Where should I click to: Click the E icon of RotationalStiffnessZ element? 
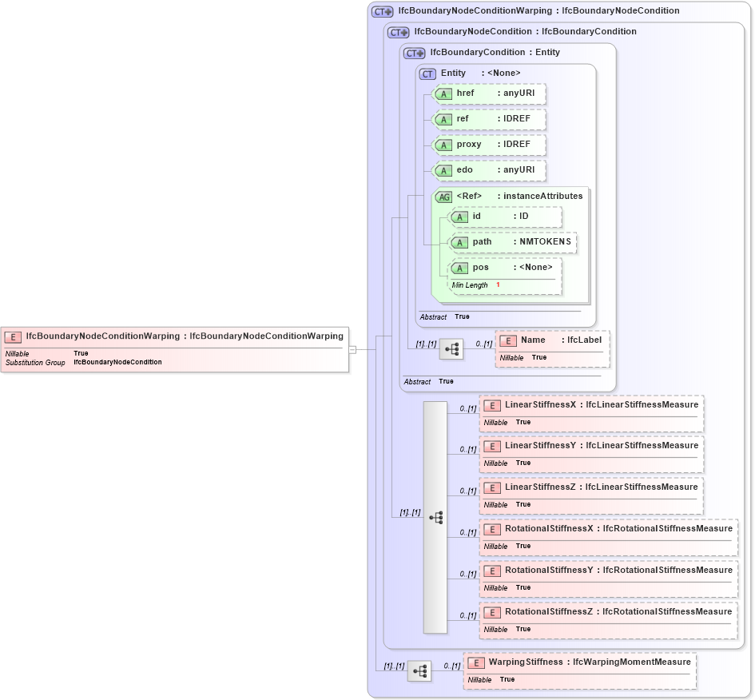pos(491,612)
